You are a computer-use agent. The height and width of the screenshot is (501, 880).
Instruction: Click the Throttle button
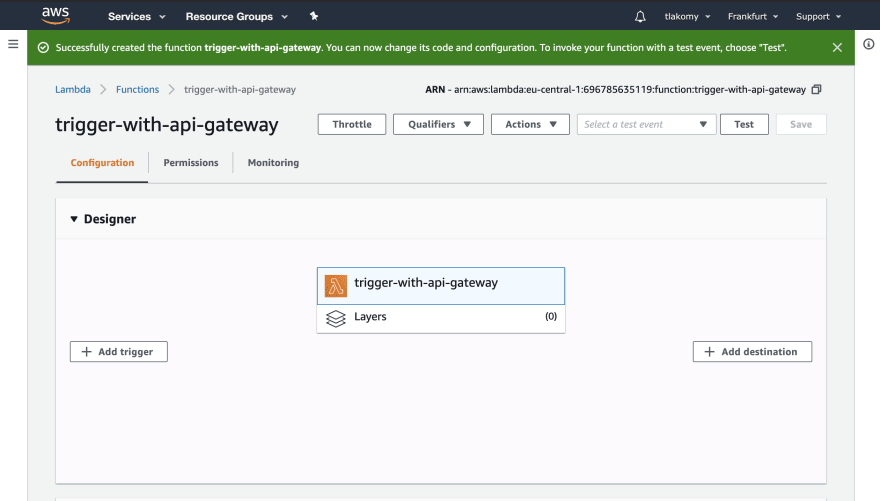352,124
